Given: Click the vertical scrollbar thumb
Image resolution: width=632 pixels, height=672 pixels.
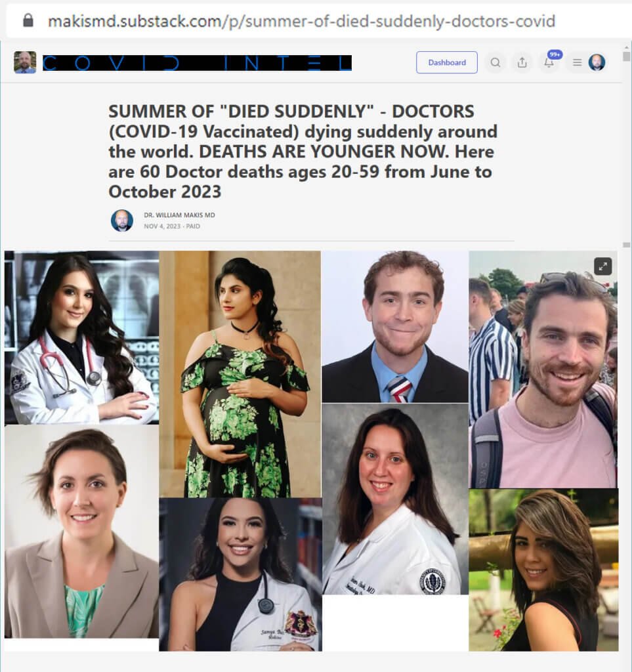Looking at the screenshot, I should coord(627,56).
